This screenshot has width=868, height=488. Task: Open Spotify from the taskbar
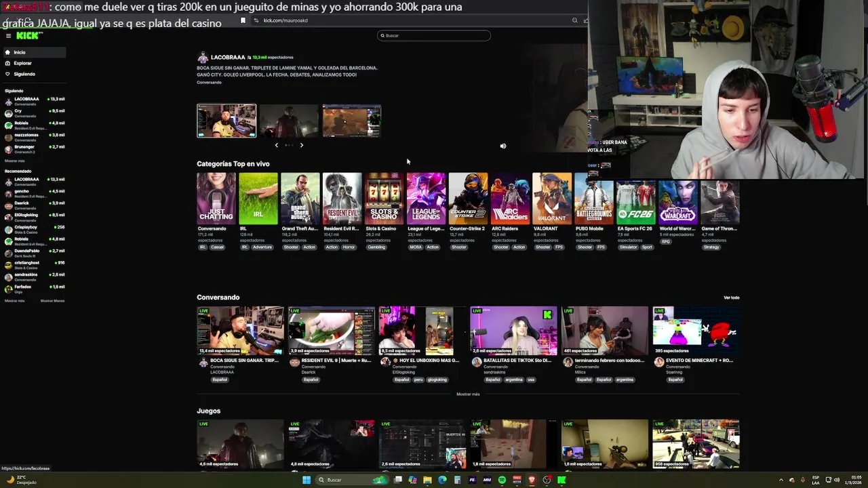click(x=502, y=480)
